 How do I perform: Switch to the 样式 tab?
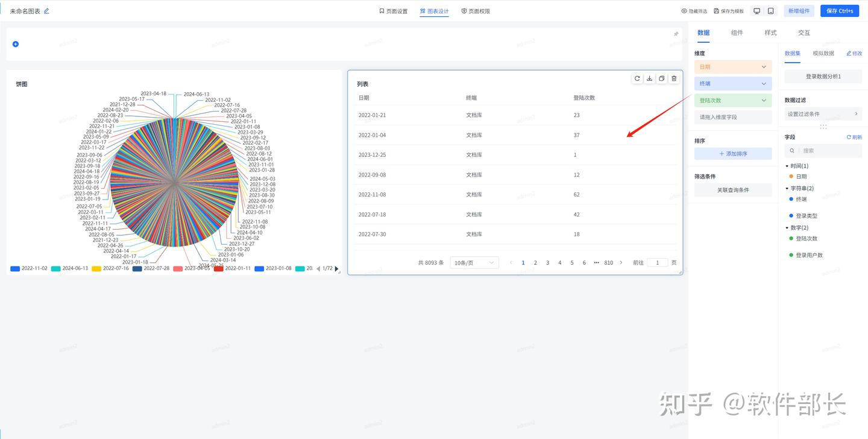(770, 33)
